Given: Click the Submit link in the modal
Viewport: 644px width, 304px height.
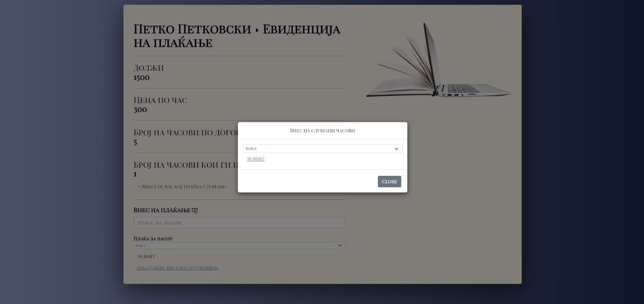Looking at the screenshot, I should (x=255, y=159).
